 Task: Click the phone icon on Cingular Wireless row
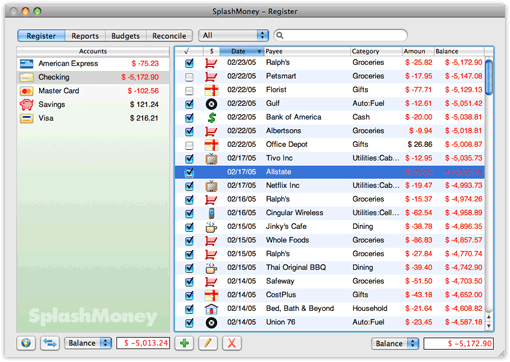point(211,213)
